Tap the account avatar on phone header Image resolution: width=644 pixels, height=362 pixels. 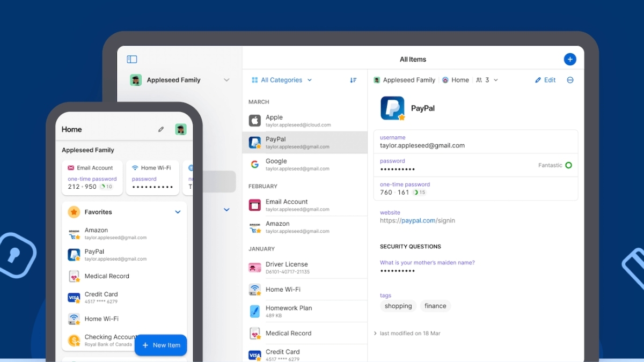pyautogui.click(x=181, y=129)
